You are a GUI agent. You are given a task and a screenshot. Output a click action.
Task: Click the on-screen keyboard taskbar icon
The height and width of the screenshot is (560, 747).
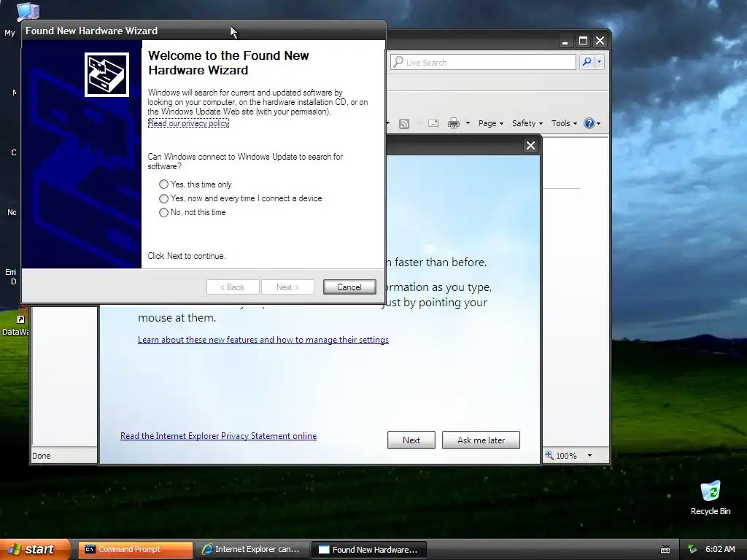coord(665,550)
